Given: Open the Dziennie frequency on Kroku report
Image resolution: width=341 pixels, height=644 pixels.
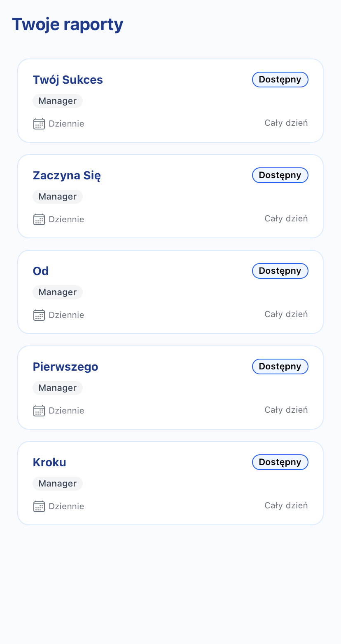Looking at the screenshot, I should (x=66, y=506).
